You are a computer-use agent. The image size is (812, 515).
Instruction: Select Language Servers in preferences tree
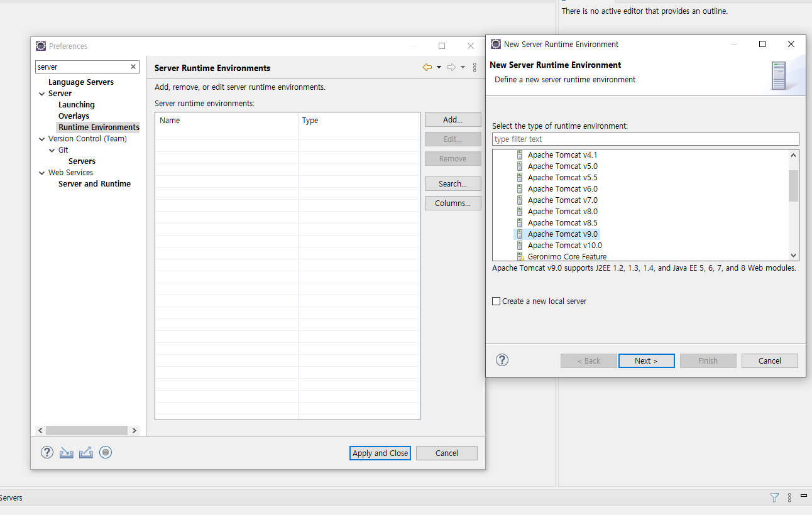click(81, 82)
